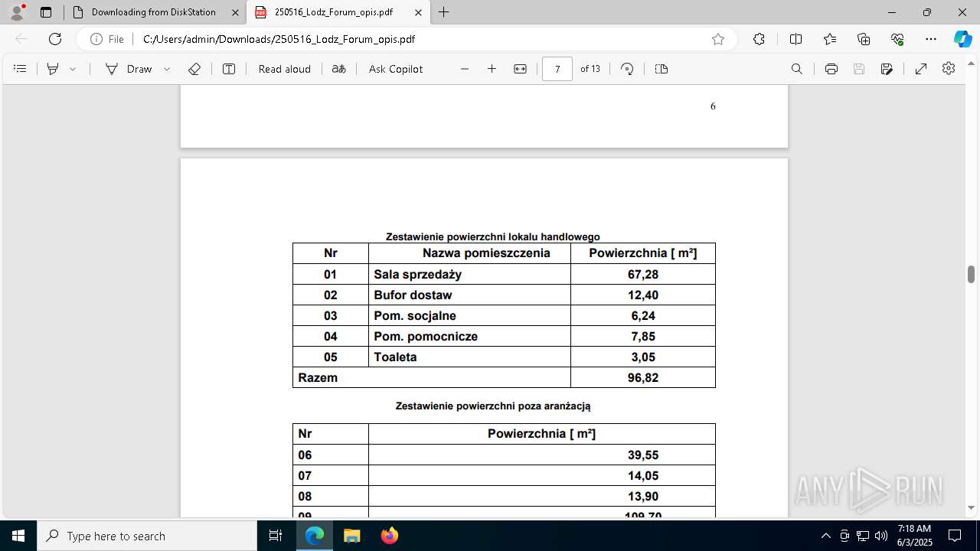Open Collections
The height and width of the screenshot is (551, 980).
[864, 39]
